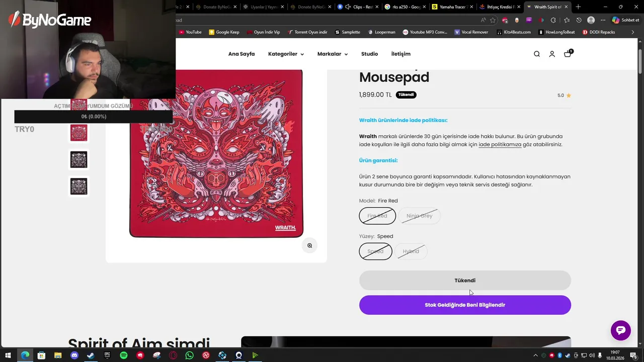Select Speed surface option

[375, 251]
